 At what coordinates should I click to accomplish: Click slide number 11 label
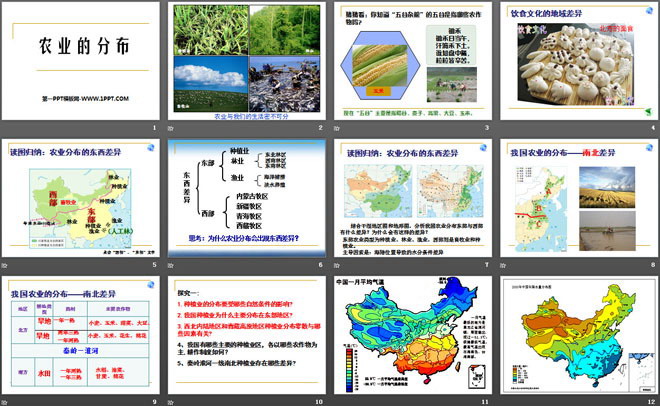tap(485, 402)
